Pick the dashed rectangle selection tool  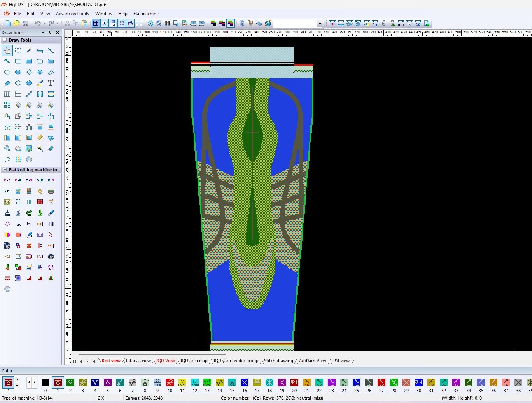(x=18, y=51)
